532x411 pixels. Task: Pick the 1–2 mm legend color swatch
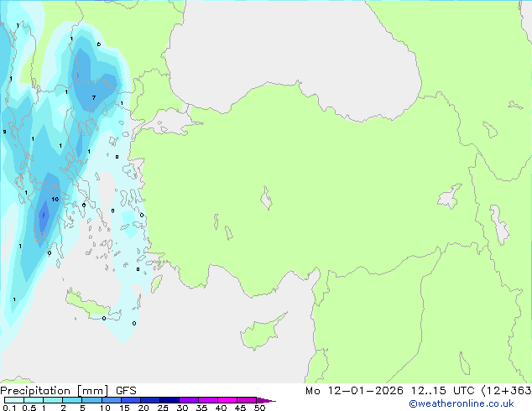53,400
